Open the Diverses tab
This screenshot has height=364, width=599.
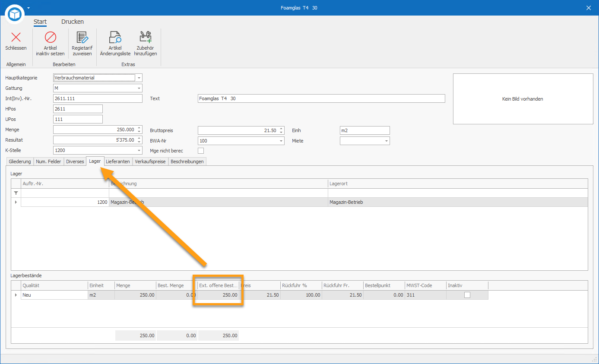pyautogui.click(x=75, y=161)
